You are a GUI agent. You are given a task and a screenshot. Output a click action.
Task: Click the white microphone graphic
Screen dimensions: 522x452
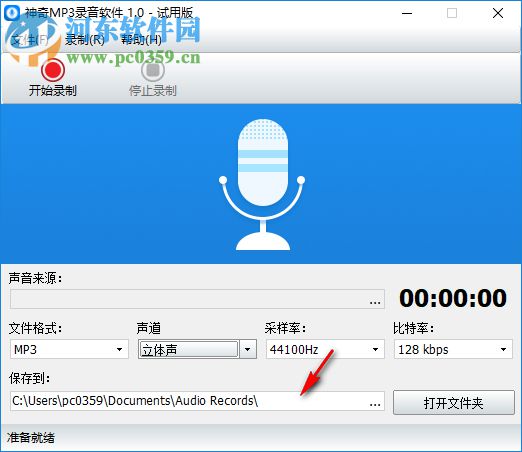tap(262, 184)
